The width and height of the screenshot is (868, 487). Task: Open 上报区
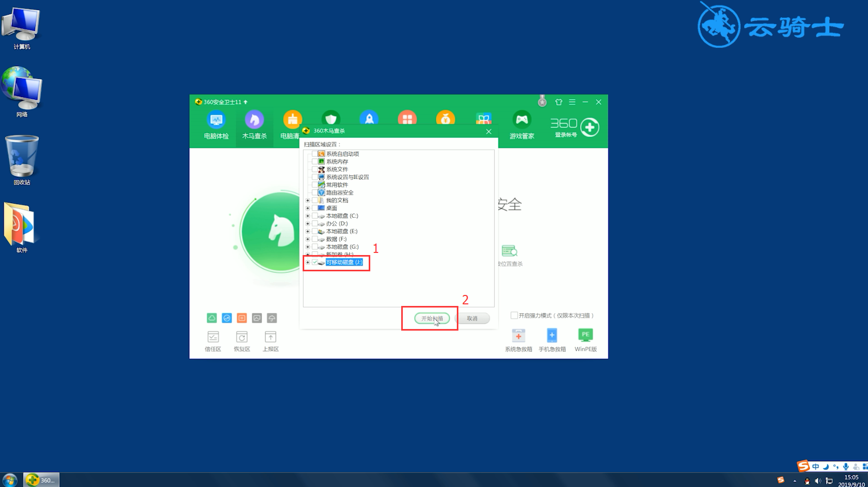[x=271, y=342]
